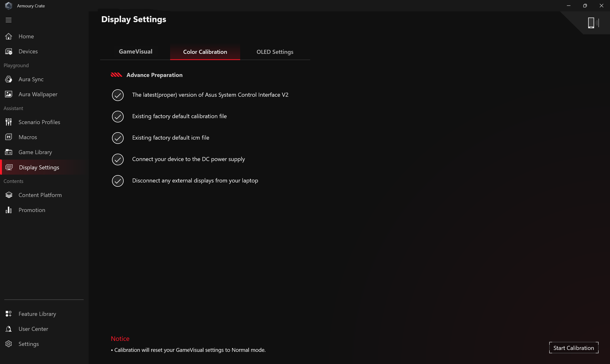
Task: Switch to the GameVisual tab
Action: (x=135, y=52)
